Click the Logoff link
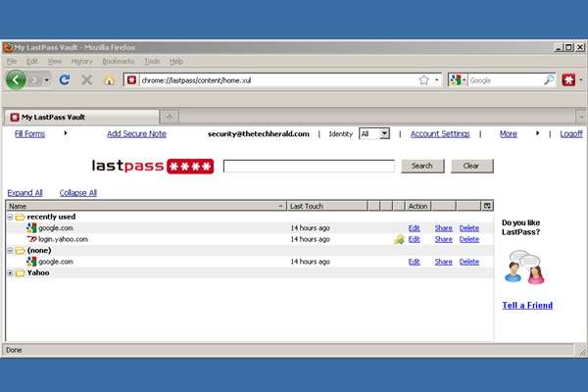 [x=571, y=134]
